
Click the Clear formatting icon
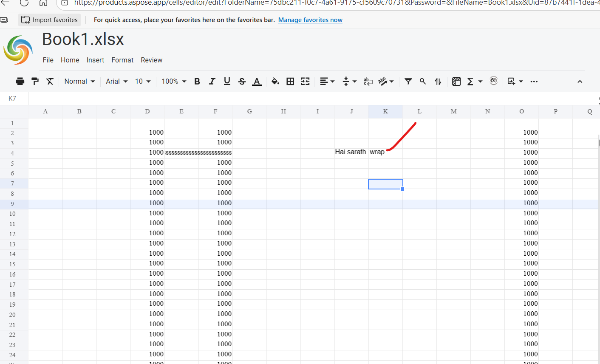point(50,82)
